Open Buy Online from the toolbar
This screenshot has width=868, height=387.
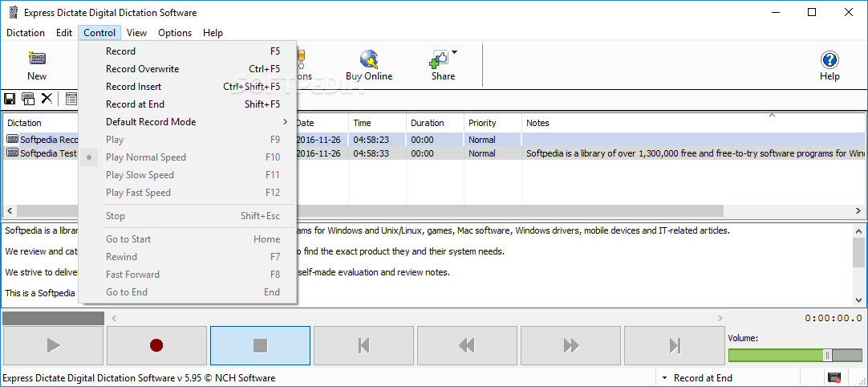click(x=369, y=65)
